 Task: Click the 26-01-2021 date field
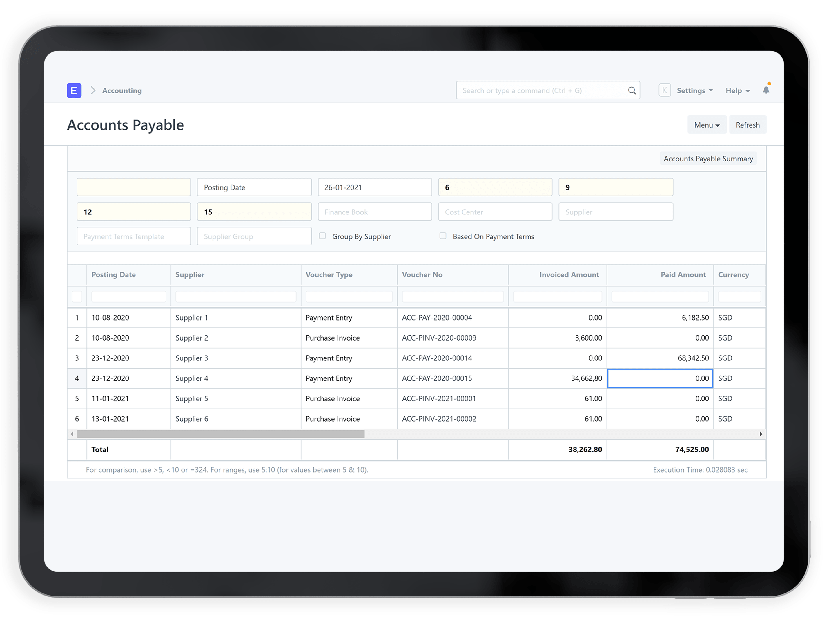click(x=375, y=187)
